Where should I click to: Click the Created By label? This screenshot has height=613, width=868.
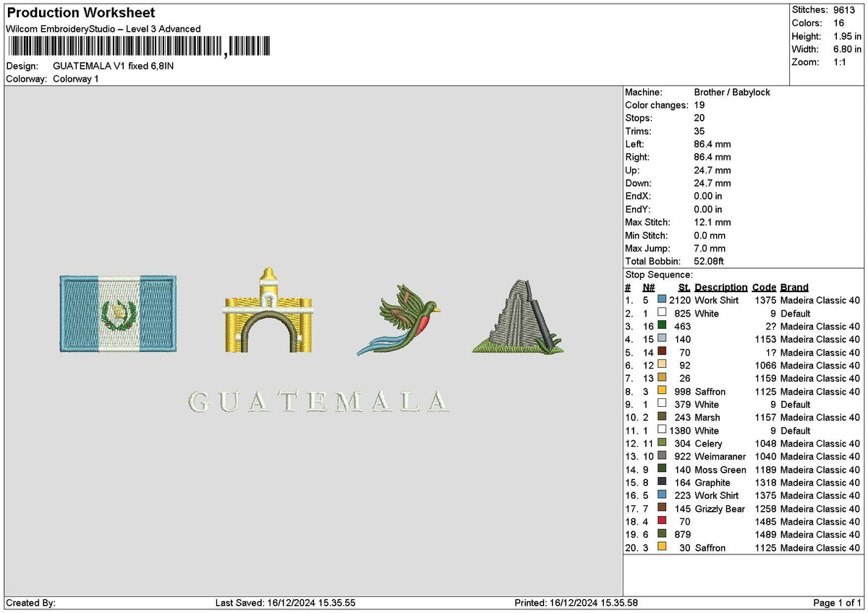[x=30, y=603]
